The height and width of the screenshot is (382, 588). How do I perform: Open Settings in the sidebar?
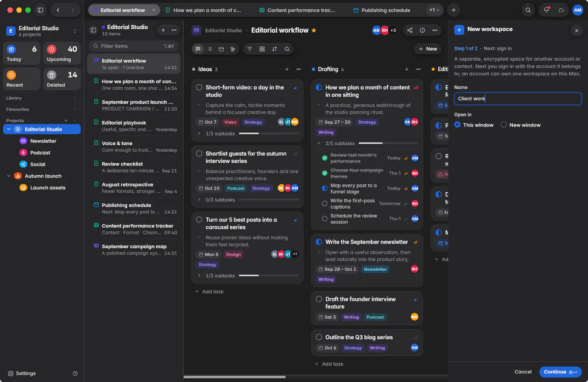[22, 374]
